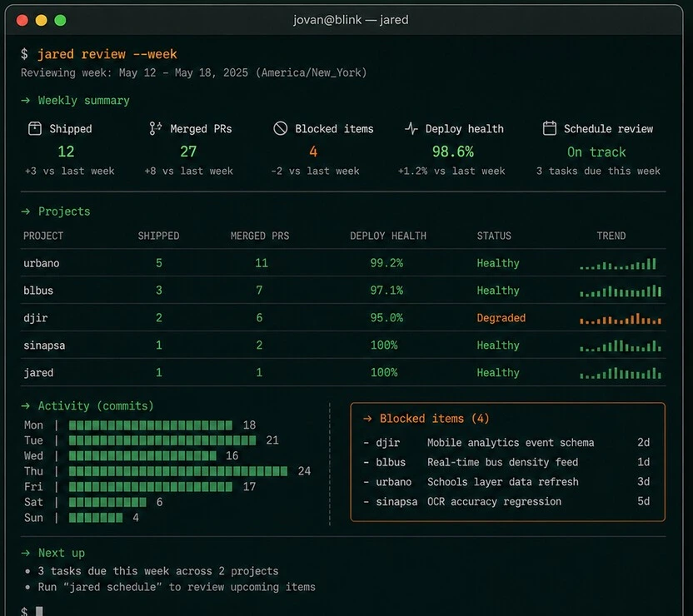Click the Monday commits bar
This screenshot has width=693, height=616.
(x=150, y=425)
